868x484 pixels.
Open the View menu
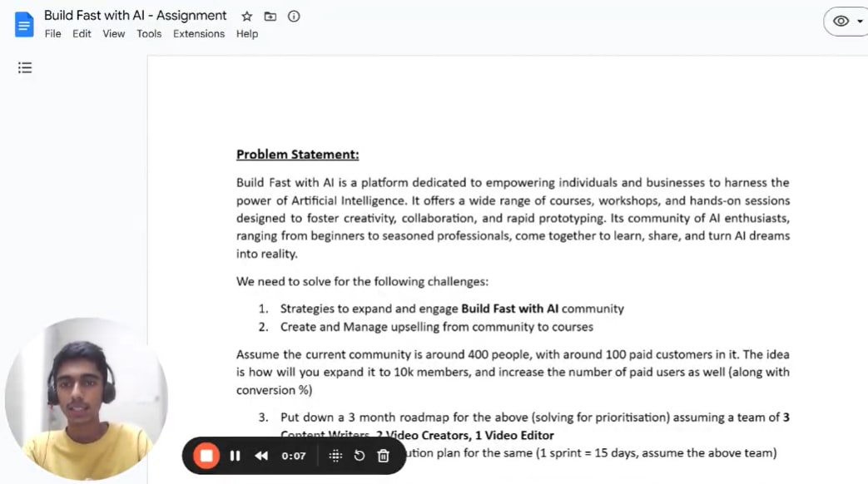coord(114,34)
